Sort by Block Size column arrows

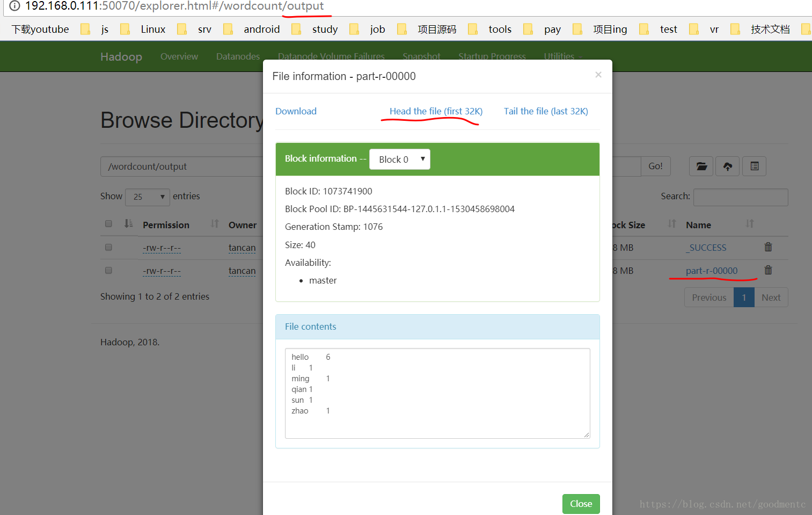(672, 223)
